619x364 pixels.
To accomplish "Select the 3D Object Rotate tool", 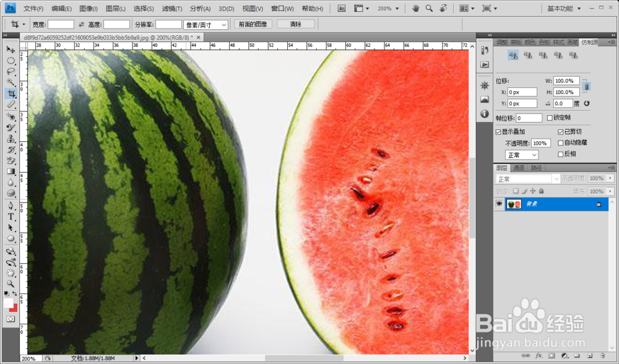I will 11,251.
